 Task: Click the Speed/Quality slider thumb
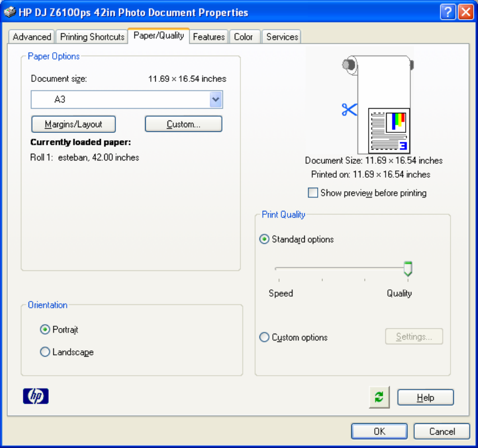[408, 269]
